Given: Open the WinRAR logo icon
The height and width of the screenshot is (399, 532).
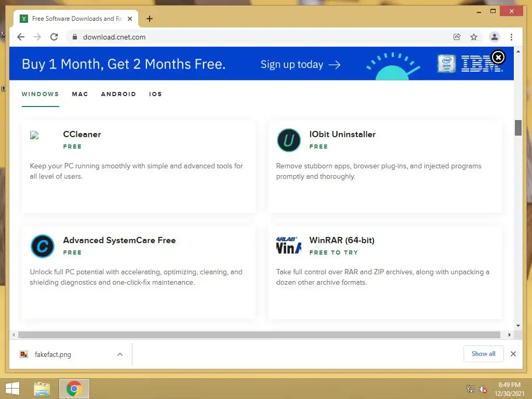Looking at the screenshot, I should tap(289, 246).
